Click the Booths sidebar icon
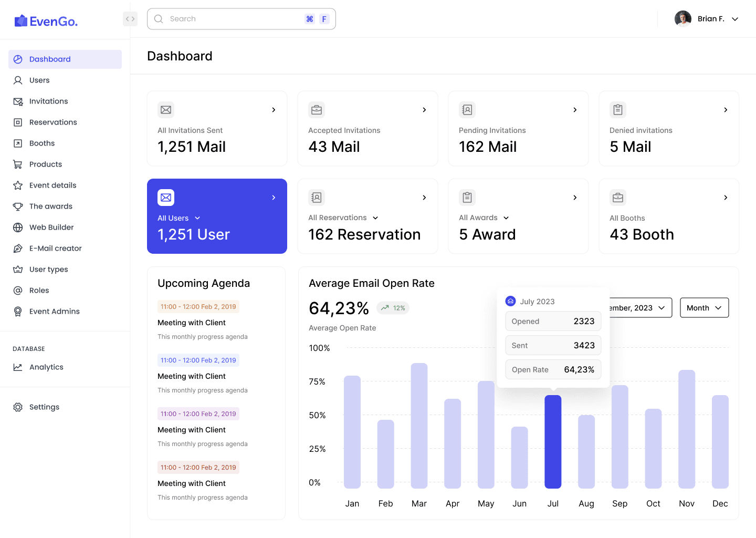Image resolution: width=756 pixels, height=538 pixels. (18, 143)
